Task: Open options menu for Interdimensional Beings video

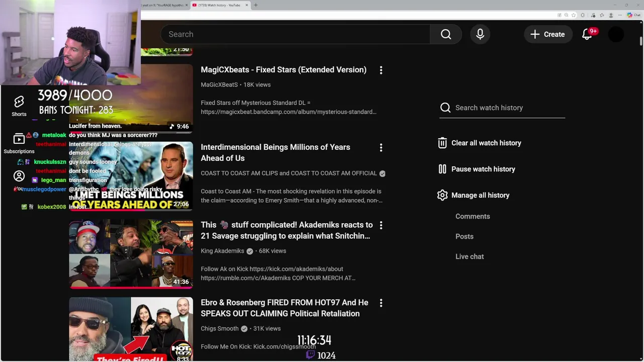Action: [x=381, y=148]
